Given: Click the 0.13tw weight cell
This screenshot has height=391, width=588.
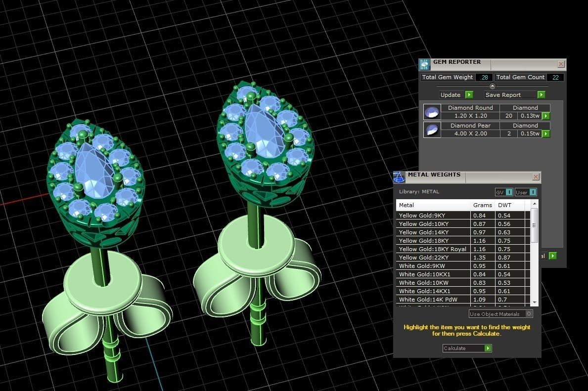Looking at the screenshot, I should [x=530, y=116].
